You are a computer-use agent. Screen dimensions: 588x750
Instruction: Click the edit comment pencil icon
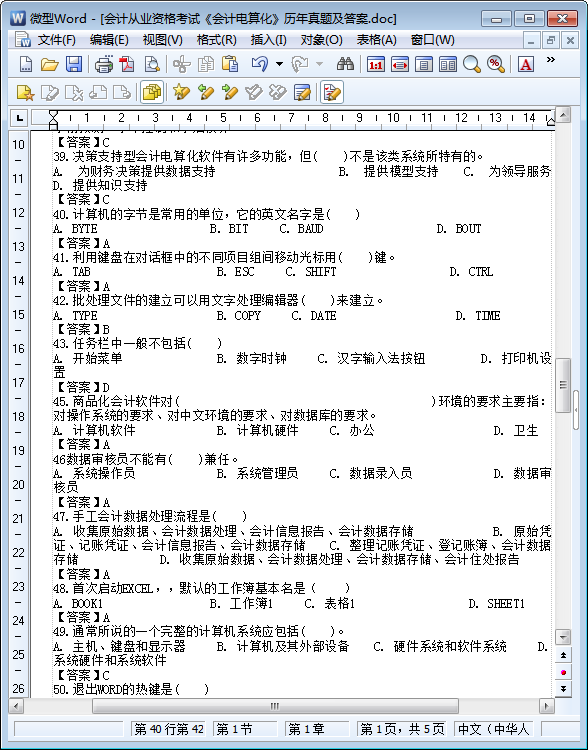click(50, 92)
